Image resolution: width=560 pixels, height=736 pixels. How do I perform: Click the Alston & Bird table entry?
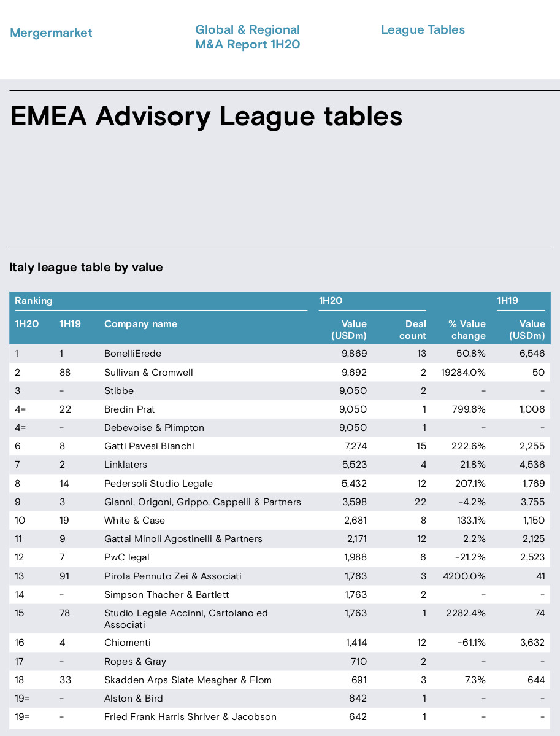click(x=134, y=699)
